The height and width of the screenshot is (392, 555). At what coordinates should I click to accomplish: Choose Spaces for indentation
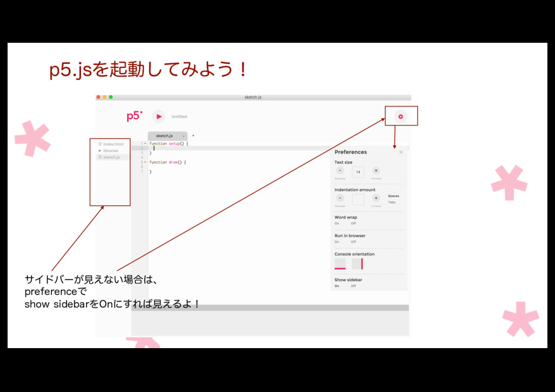click(x=393, y=196)
